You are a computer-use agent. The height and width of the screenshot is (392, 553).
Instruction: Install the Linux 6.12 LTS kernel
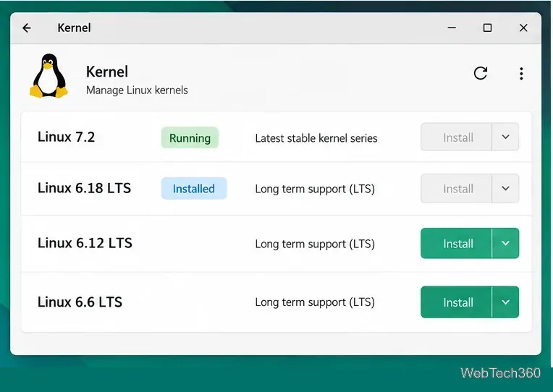coord(456,243)
